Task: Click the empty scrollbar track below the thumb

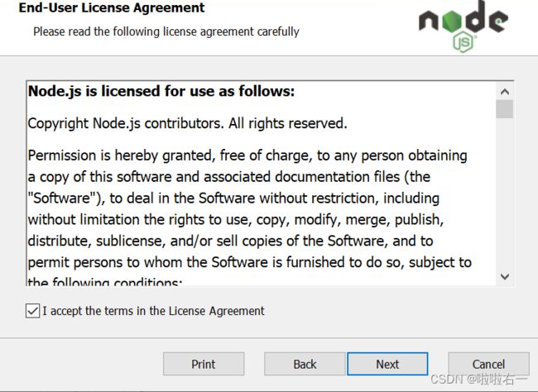Action: pos(504,193)
